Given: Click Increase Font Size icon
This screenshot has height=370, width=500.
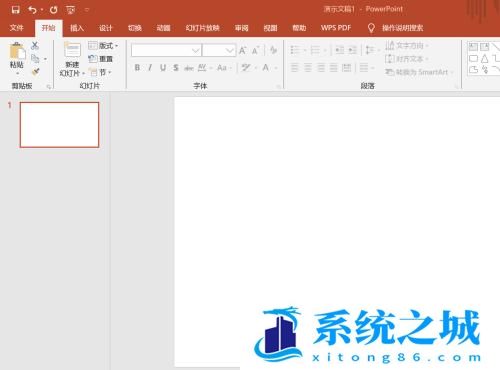Looking at the screenshot, I should (242, 50).
